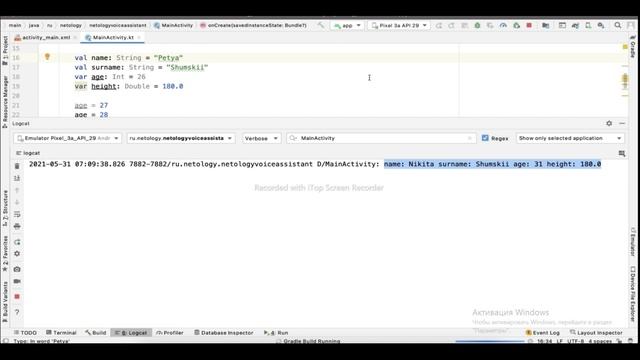Click Sync Project with Gradle Files icon
This screenshot has width=640, height=360.
click(575, 25)
